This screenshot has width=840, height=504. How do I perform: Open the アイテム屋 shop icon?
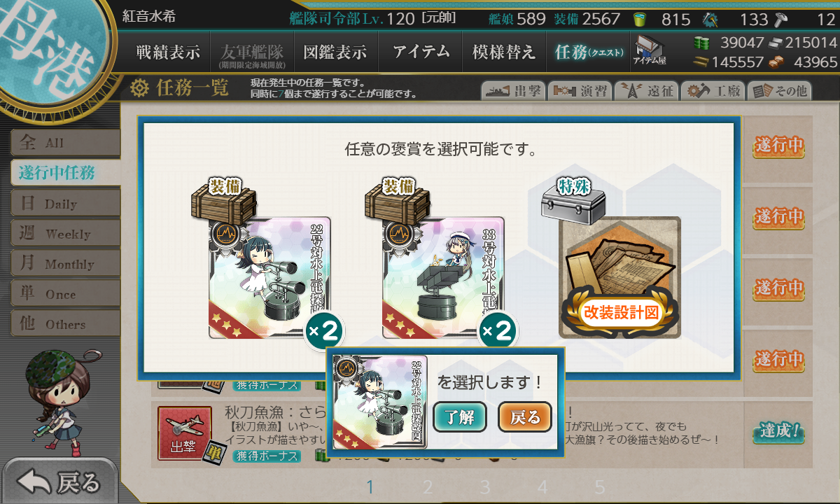[650, 50]
